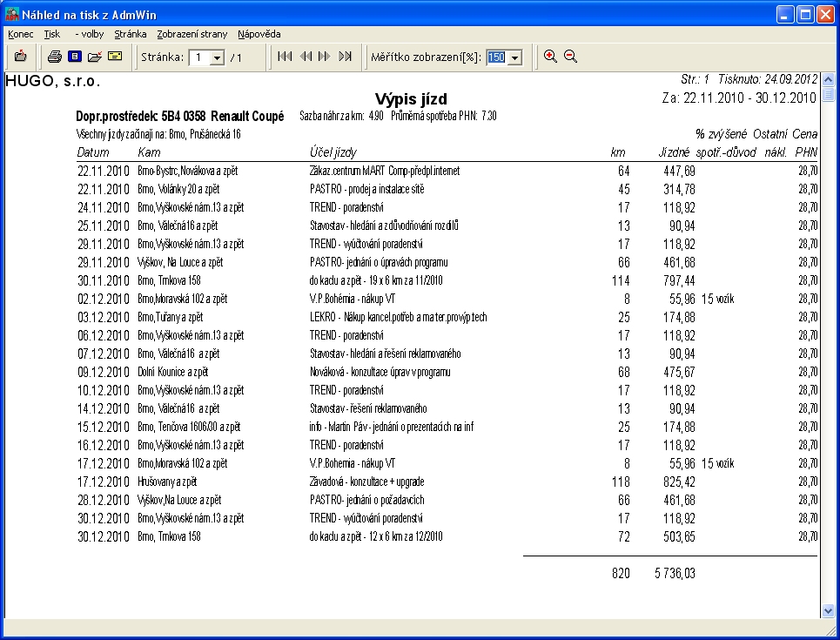
Task: Click the fare amount "314,78"
Action: pos(679,189)
